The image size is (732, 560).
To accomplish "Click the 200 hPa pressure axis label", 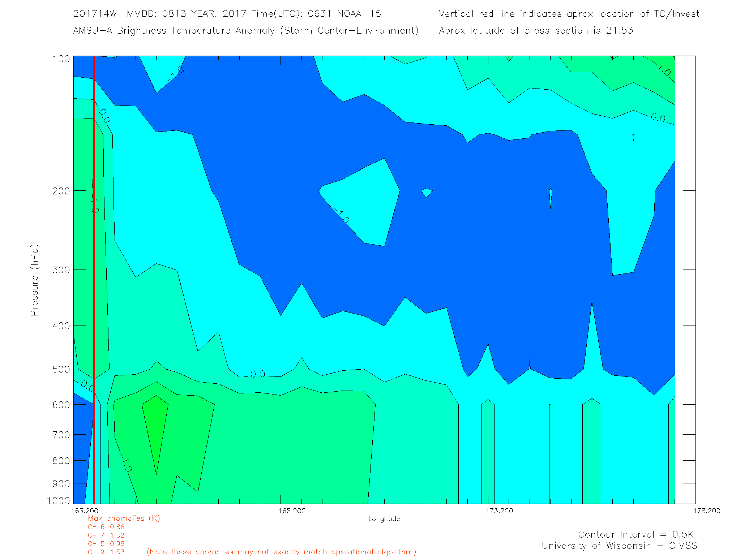I will [x=61, y=191].
